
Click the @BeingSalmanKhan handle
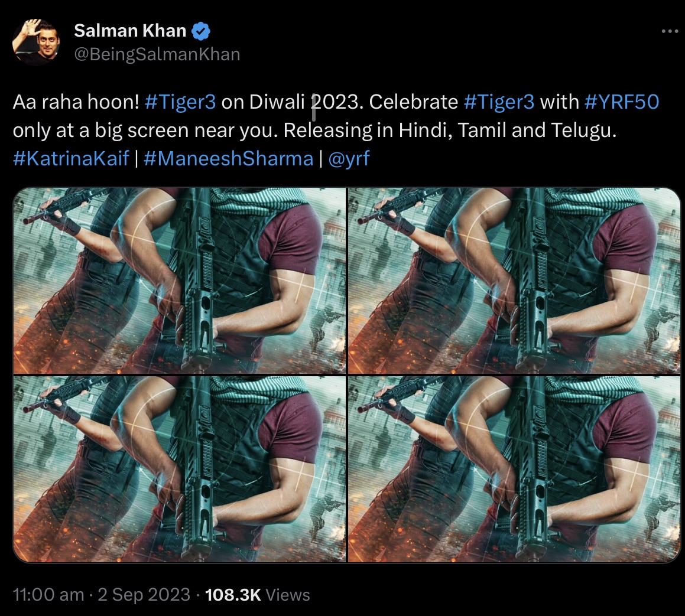(x=157, y=54)
